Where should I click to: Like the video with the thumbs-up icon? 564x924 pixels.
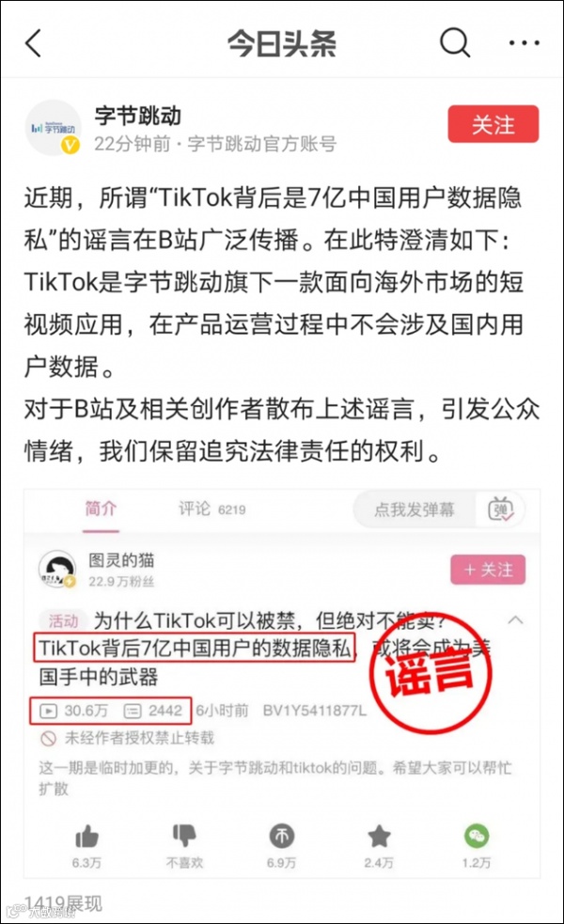tap(86, 837)
